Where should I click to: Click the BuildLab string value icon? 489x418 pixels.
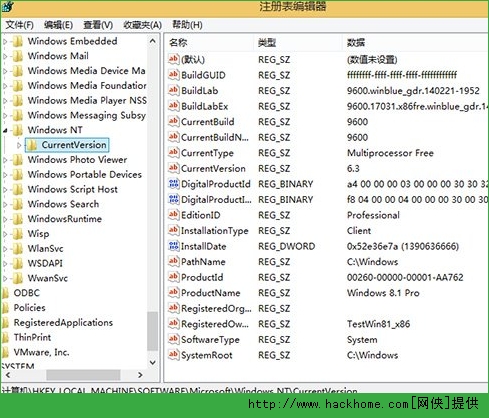point(174,90)
